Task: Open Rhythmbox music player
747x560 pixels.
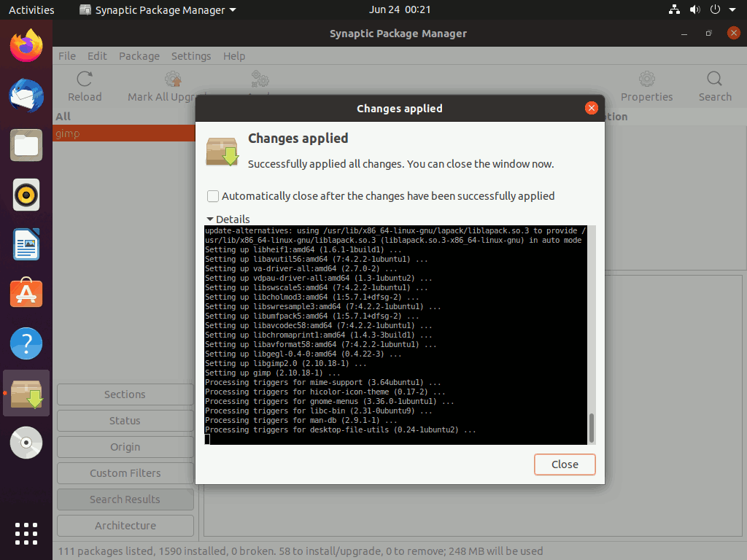Action: 26,195
